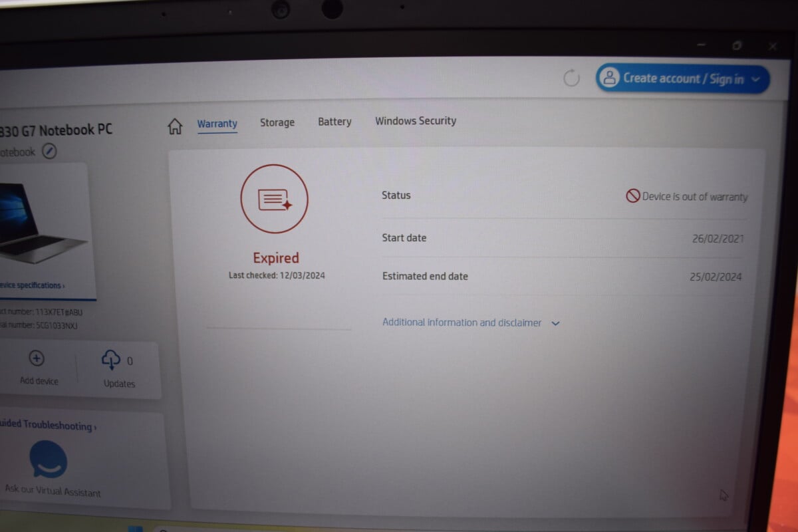The width and height of the screenshot is (798, 532).
Task: Click the out-of-warranty prohibited icon
Action: point(633,196)
